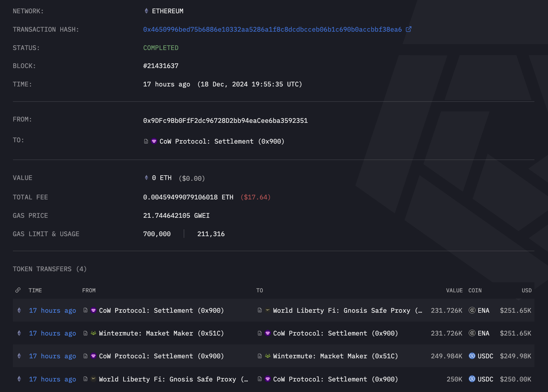Click the ETHEREUM network name
548x392 pixels.
click(x=167, y=11)
